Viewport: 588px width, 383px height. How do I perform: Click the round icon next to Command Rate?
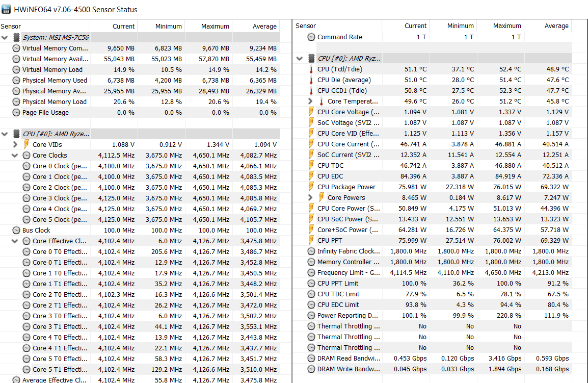pyautogui.click(x=311, y=37)
